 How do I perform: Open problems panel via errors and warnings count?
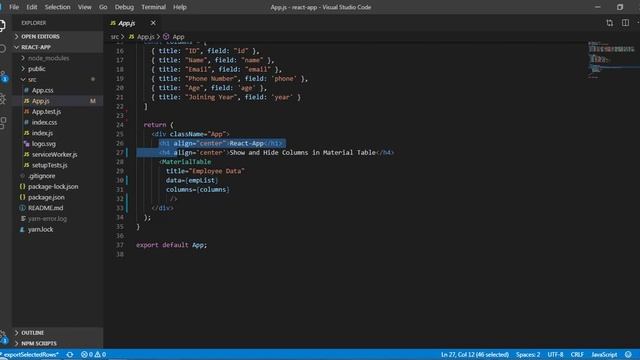click(x=93, y=354)
